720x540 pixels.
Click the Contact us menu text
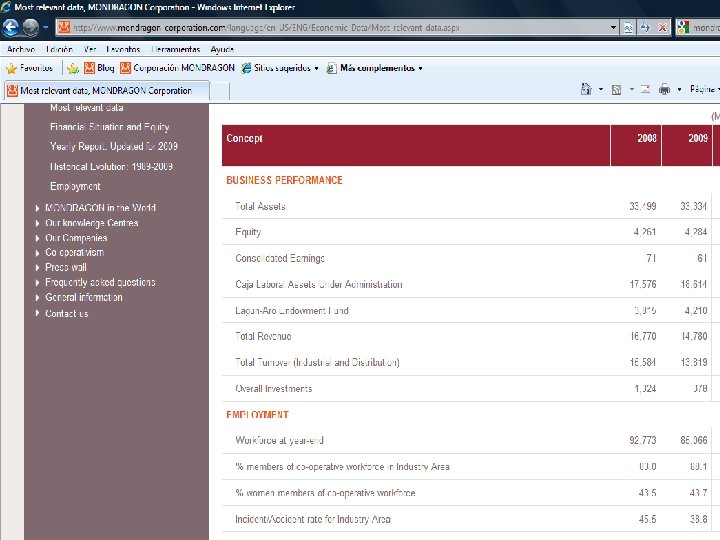click(67, 314)
